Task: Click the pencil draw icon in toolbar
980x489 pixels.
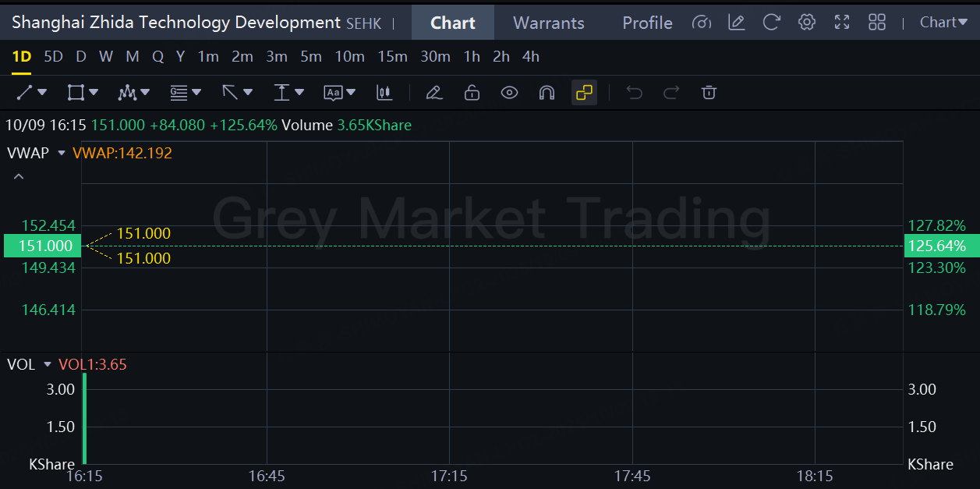Action: 434,93
